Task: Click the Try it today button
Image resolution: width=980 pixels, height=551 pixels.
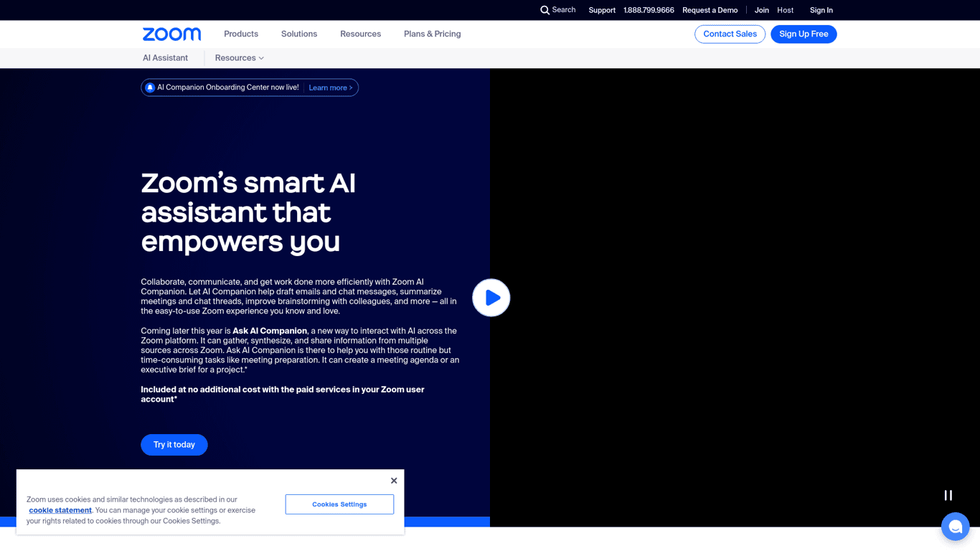Action: (174, 445)
